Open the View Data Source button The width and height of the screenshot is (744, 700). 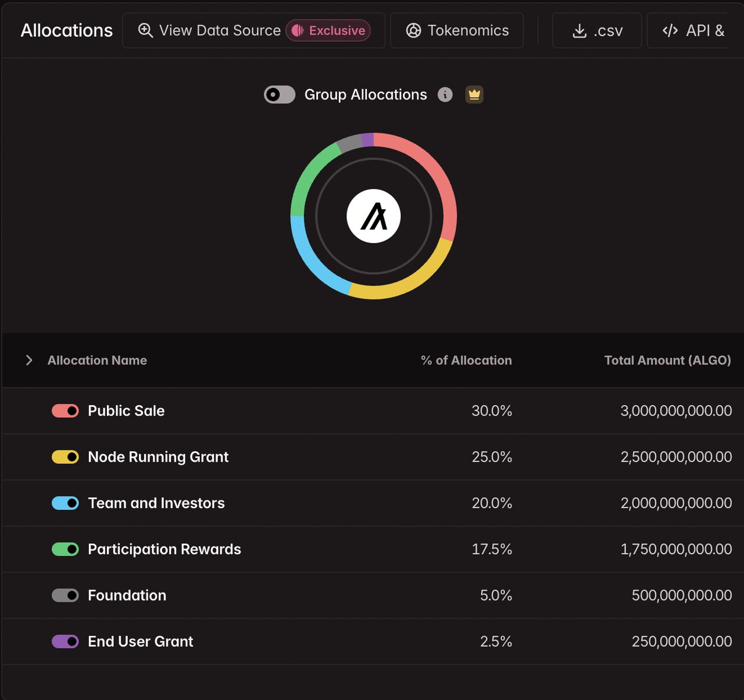click(254, 31)
